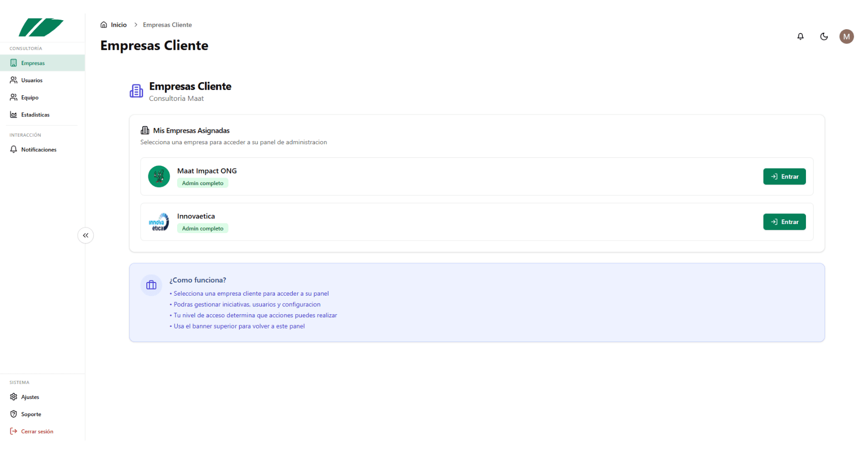Screen dimensions: 868x454
Task: Open the Empresas section in the sidebar
Action: [x=32, y=63]
